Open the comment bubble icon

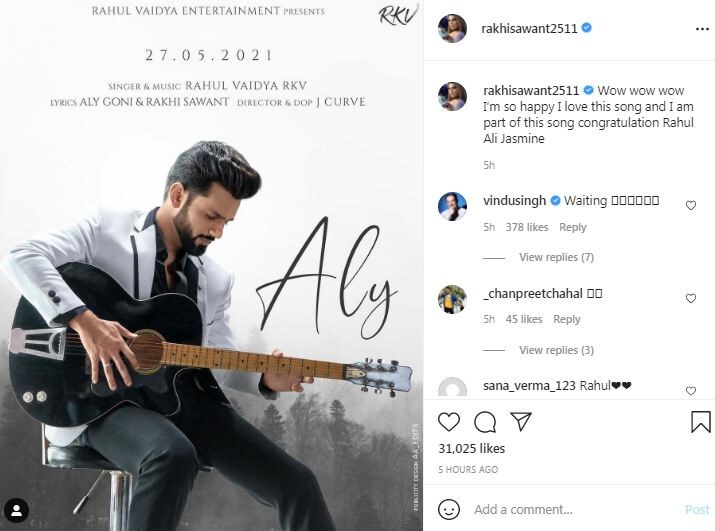(x=485, y=422)
